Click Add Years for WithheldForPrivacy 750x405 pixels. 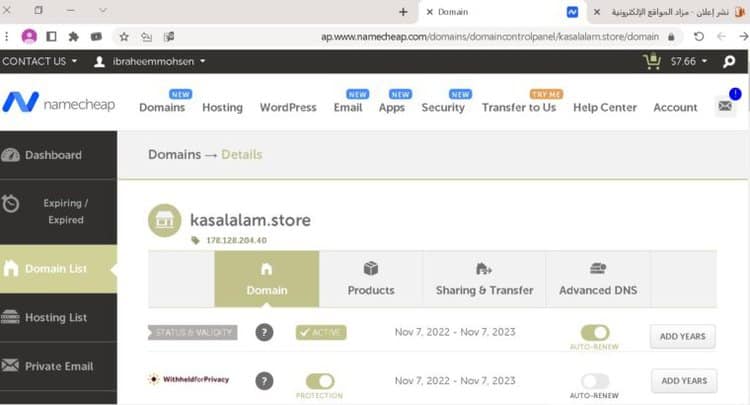click(x=684, y=381)
